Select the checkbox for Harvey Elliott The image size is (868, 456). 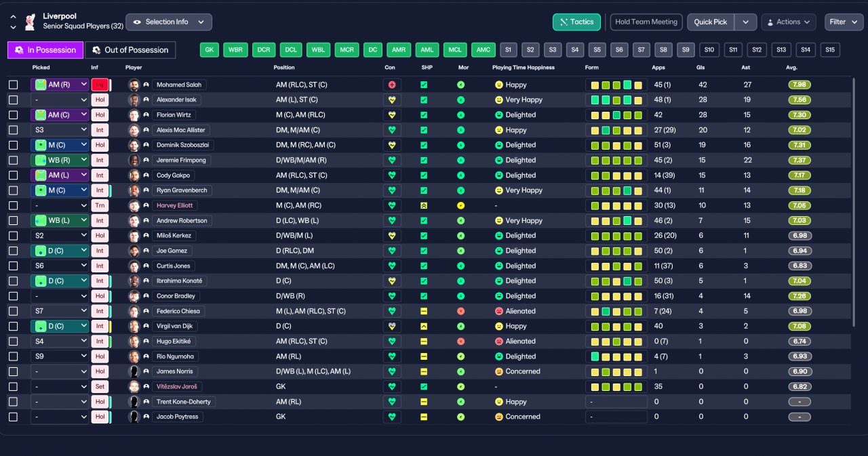click(x=13, y=205)
